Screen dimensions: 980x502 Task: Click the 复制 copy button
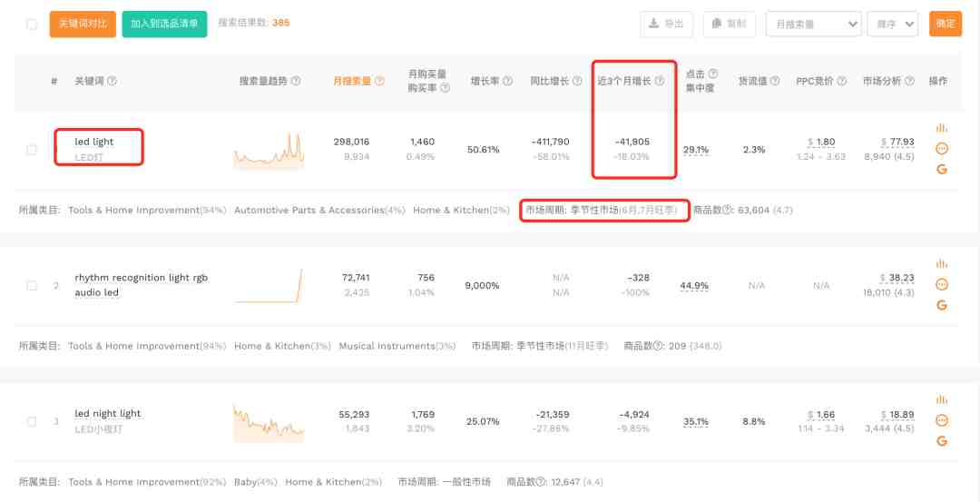(x=730, y=24)
